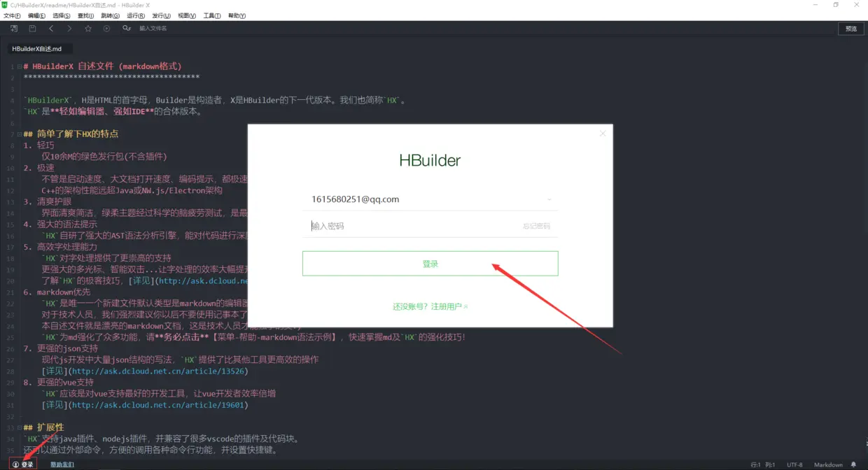The width and height of the screenshot is (868, 470).
Task: Click the save file toolbar icon
Action: (x=32, y=29)
